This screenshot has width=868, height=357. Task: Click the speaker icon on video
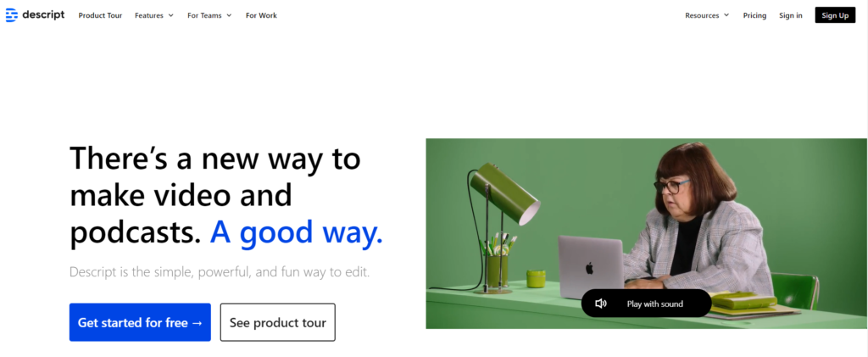[x=601, y=304]
